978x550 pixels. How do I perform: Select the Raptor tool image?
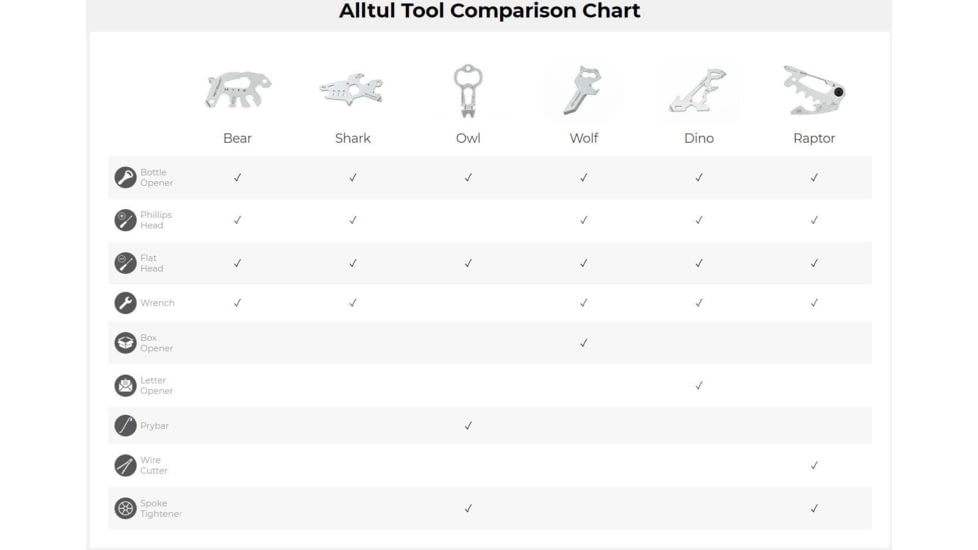814,91
